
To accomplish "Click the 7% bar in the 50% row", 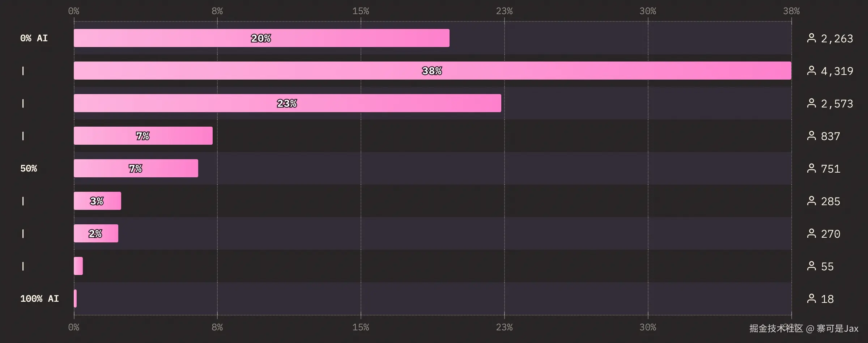I will [136, 168].
